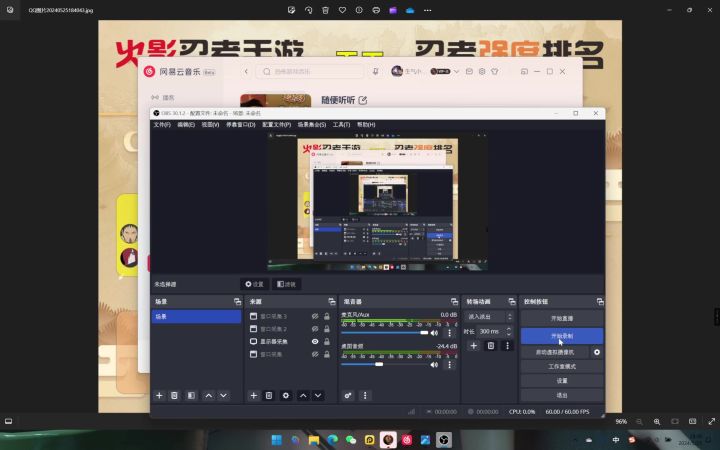Screen dimensions: 720x450
Task: Open scene filters icon in the 场景 panel footer
Action: [191, 395]
